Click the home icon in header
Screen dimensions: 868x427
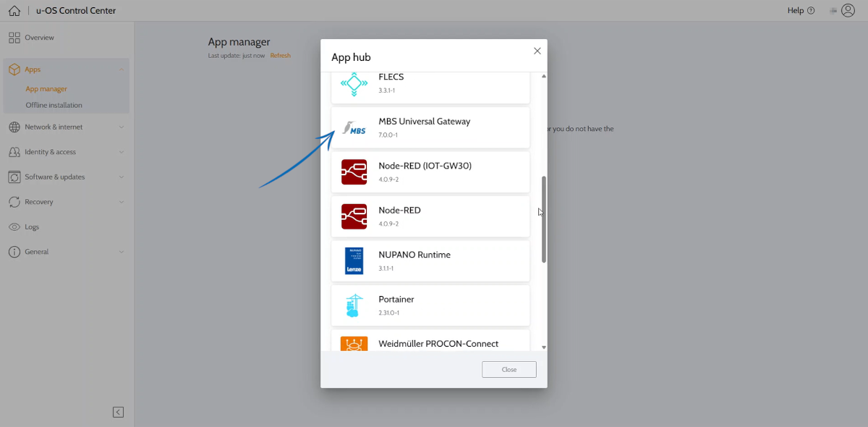pos(14,11)
